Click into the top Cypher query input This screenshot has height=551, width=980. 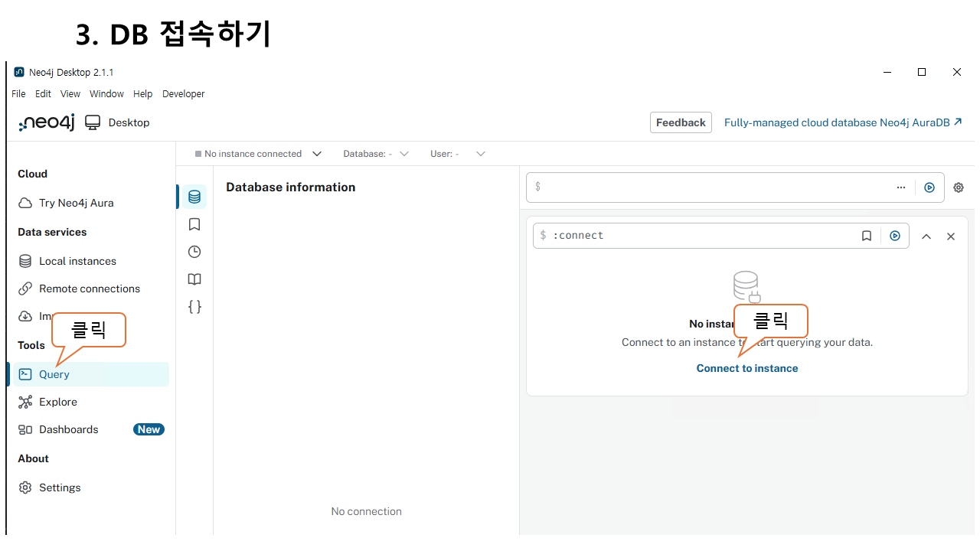click(x=712, y=187)
